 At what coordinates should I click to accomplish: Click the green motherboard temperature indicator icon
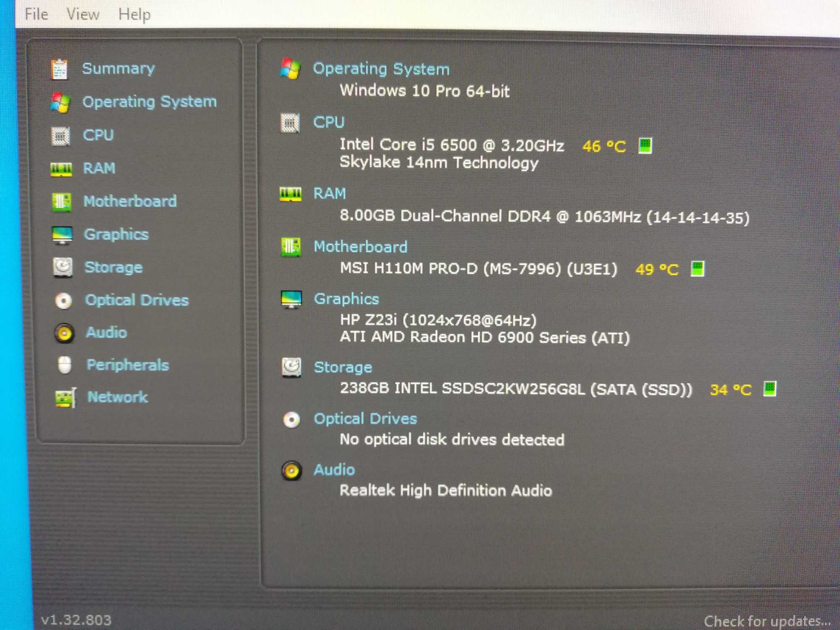pos(698,269)
